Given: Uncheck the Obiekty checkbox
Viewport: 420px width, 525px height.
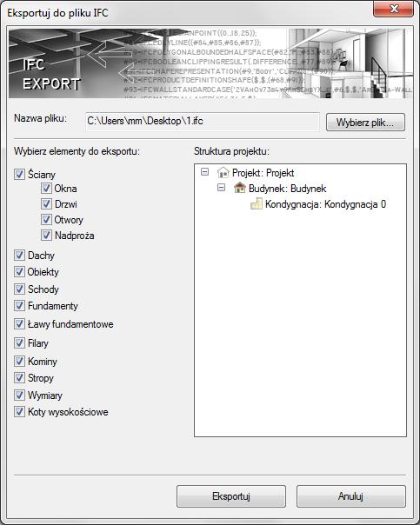Looking at the screenshot, I should [19, 271].
